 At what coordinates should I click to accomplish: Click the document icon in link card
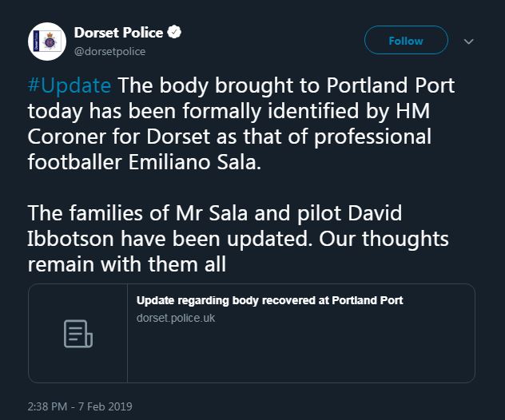(78, 334)
